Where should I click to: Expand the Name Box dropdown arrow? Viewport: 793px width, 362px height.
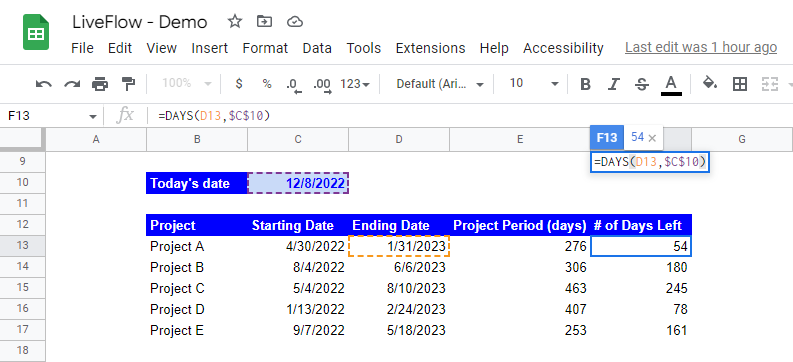pyautogui.click(x=93, y=116)
